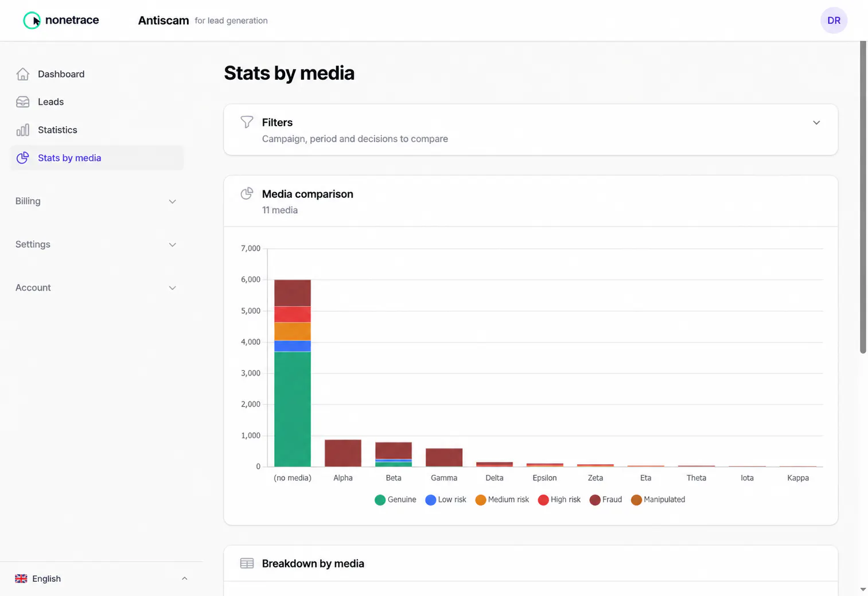Toggle Genuine series in chart legend
Screen dimensions: 868x596
(395, 500)
